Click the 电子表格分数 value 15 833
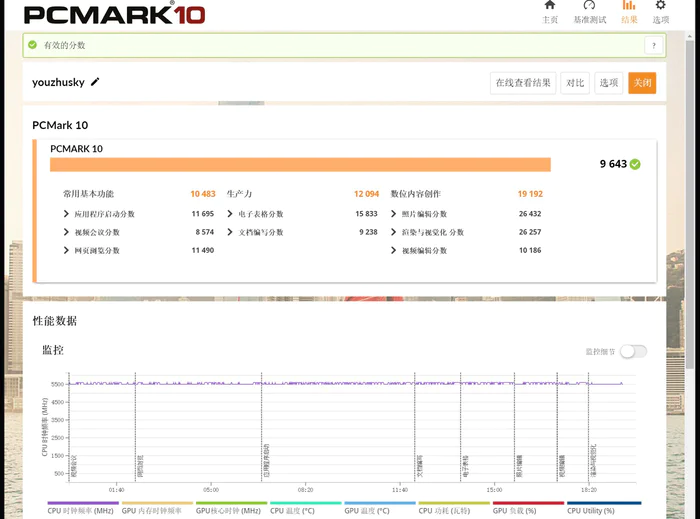 pyautogui.click(x=366, y=214)
